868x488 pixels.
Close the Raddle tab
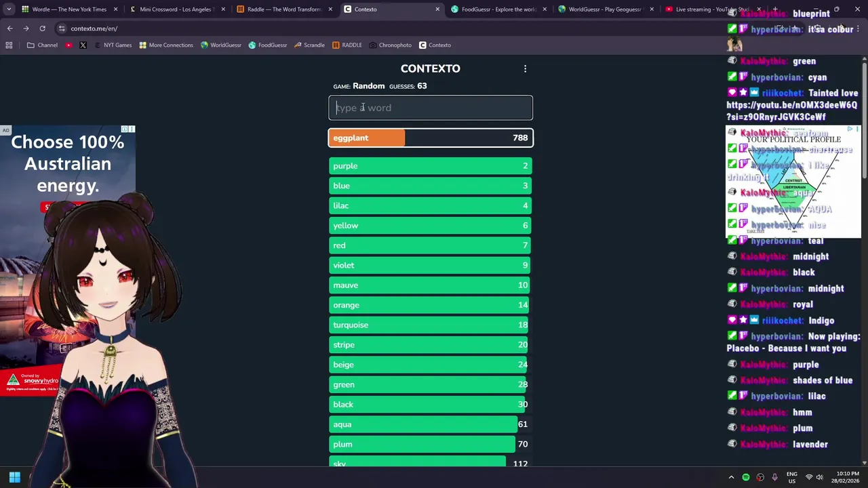coord(330,9)
